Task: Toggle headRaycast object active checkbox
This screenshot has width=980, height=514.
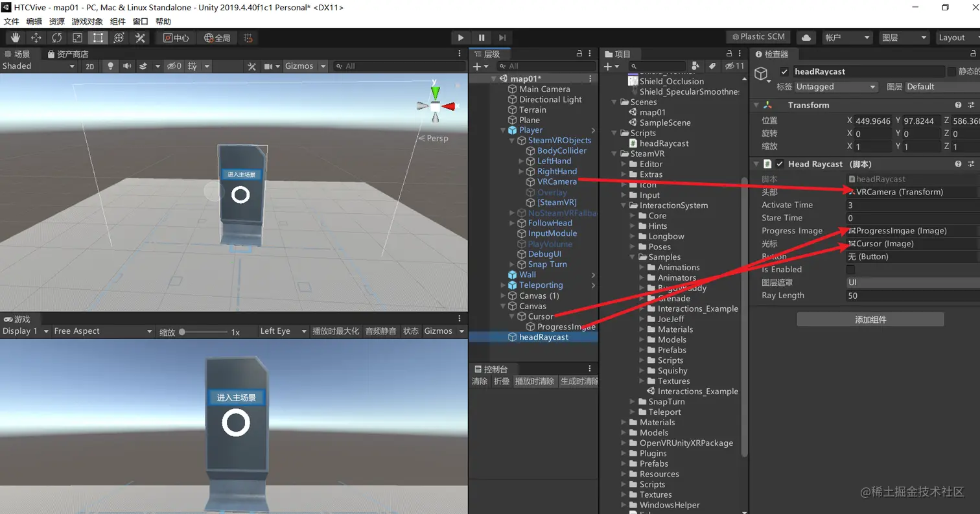Action: (x=785, y=72)
